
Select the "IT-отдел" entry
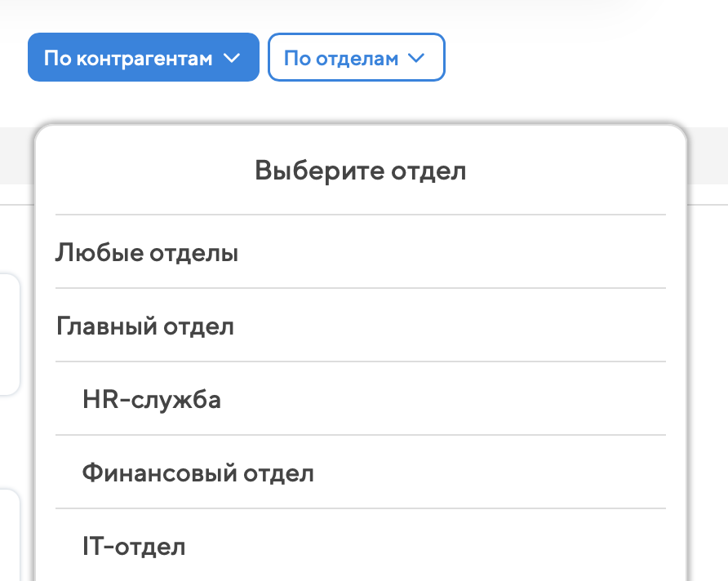tap(134, 546)
